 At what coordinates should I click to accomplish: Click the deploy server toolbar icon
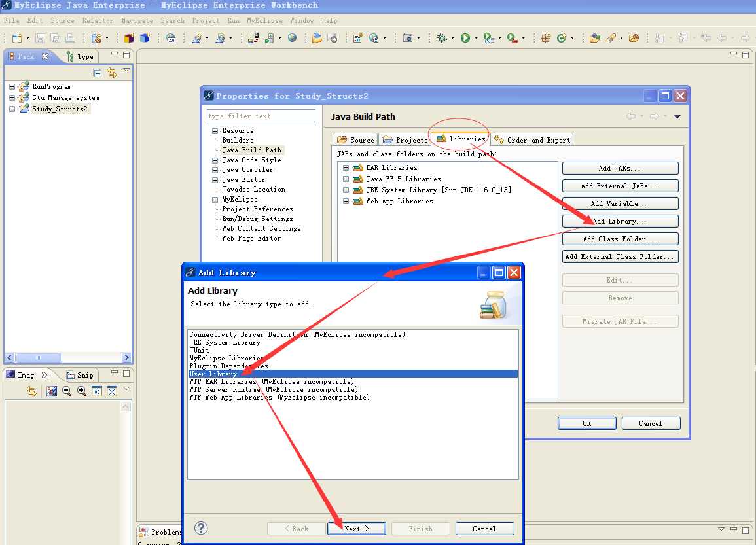click(253, 38)
